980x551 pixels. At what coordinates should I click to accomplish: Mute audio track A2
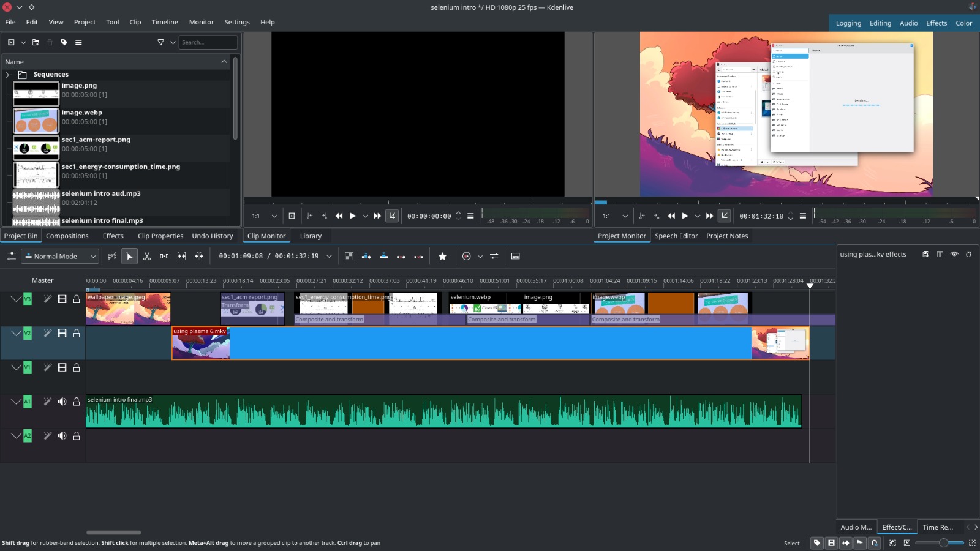click(62, 436)
